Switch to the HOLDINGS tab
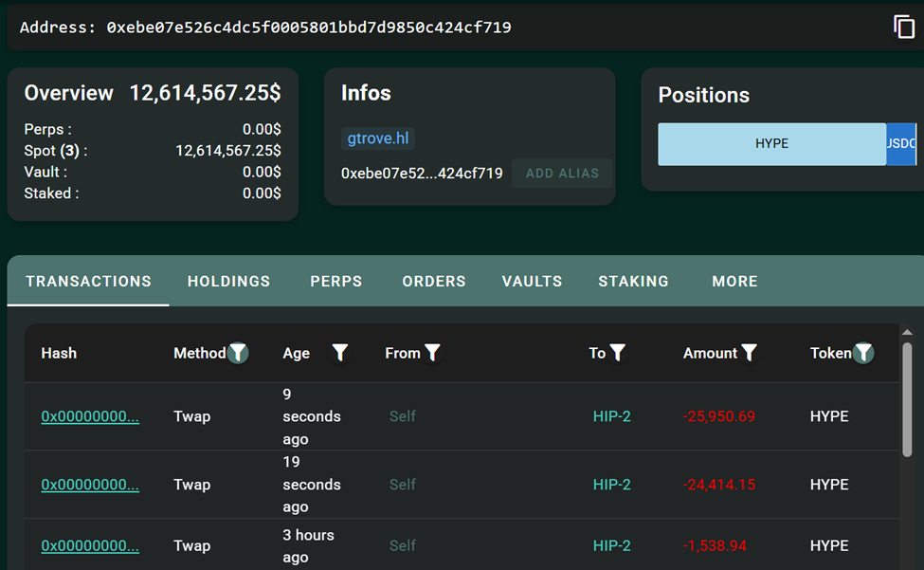 [x=228, y=281]
